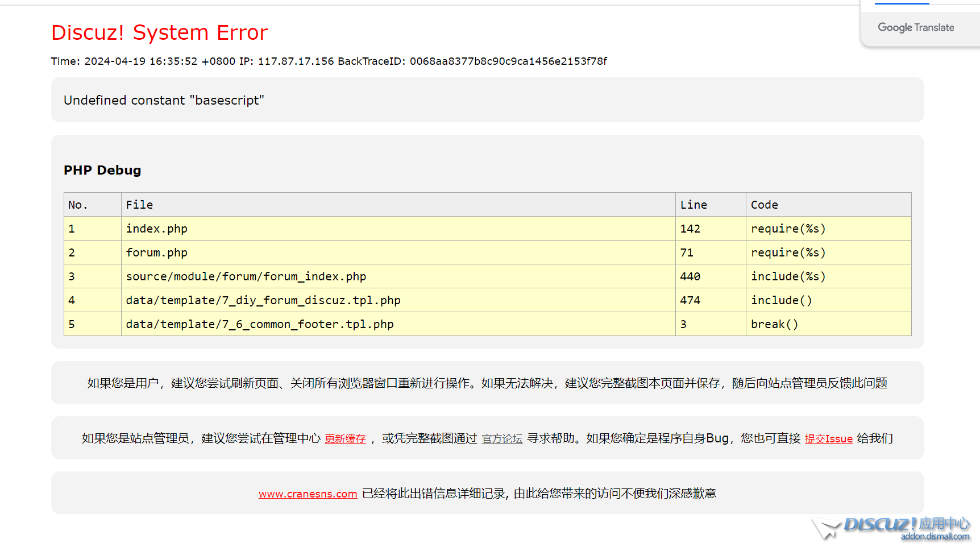This screenshot has width=980, height=551.
Task: Select the forum.php file cell
Action: (x=156, y=252)
